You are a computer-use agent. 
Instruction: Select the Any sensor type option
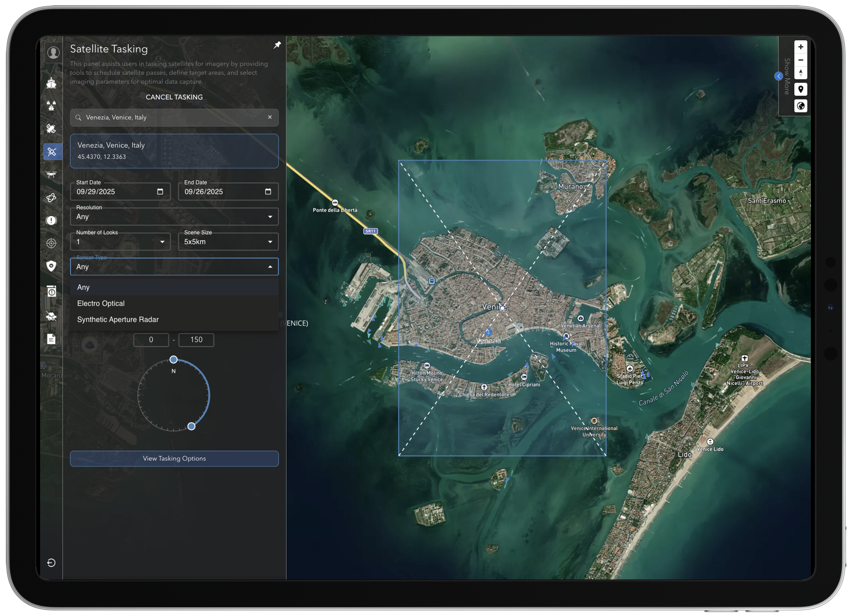174,287
